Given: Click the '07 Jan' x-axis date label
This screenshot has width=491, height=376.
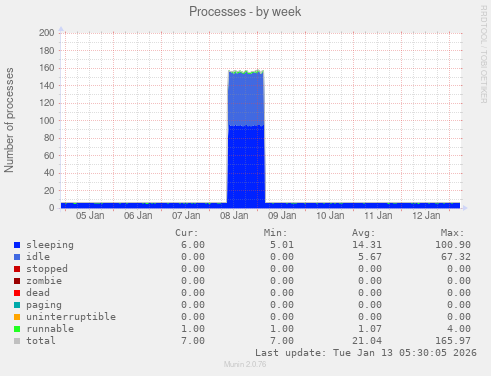Looking at the screenshot, I should point(186,216).
